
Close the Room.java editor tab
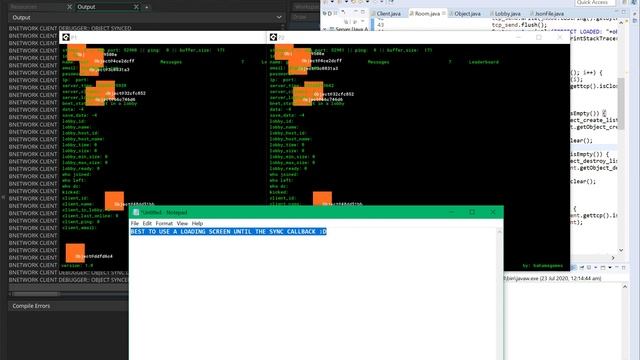444,13
